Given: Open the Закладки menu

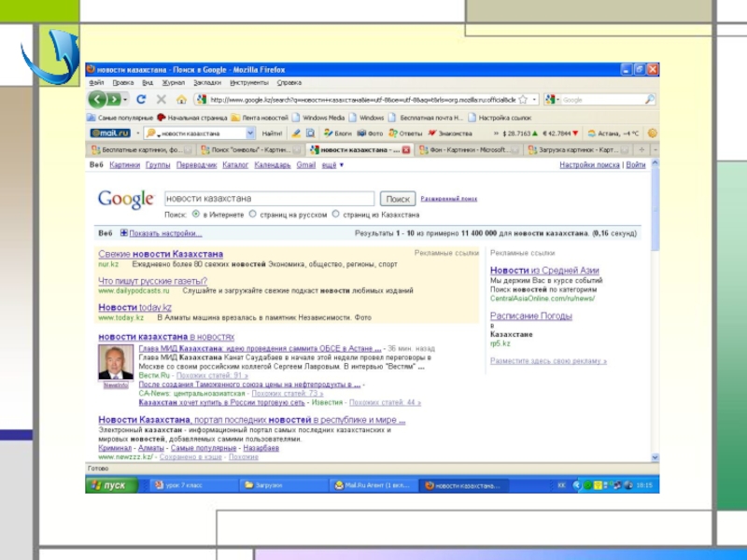Looking at the screenshot, I should 207,82.
